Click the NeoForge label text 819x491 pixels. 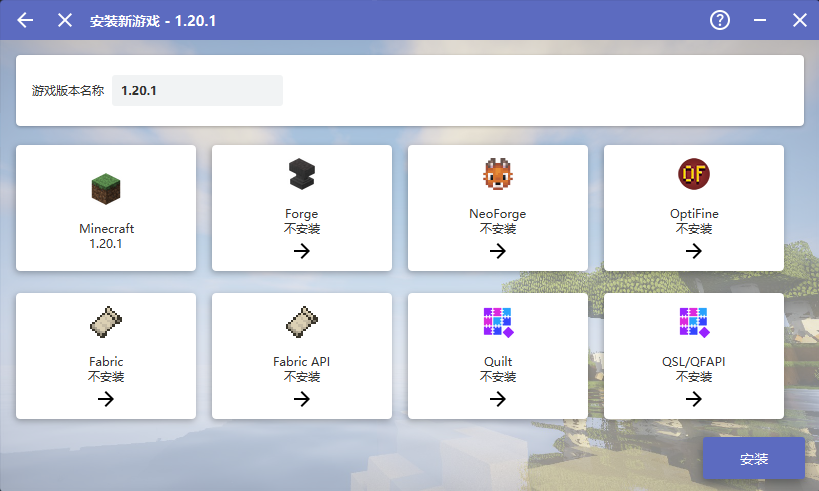coord(498,214)
